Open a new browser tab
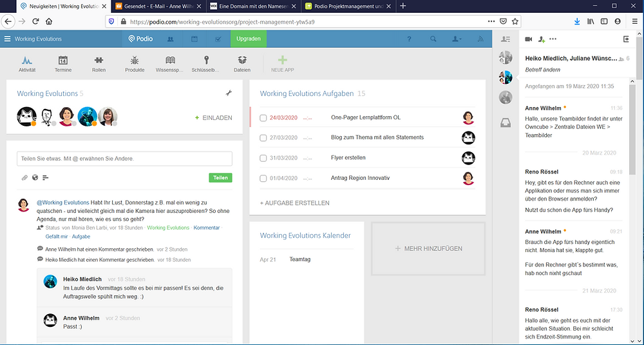Screen dimensions: 644x345 coord(403,6)
